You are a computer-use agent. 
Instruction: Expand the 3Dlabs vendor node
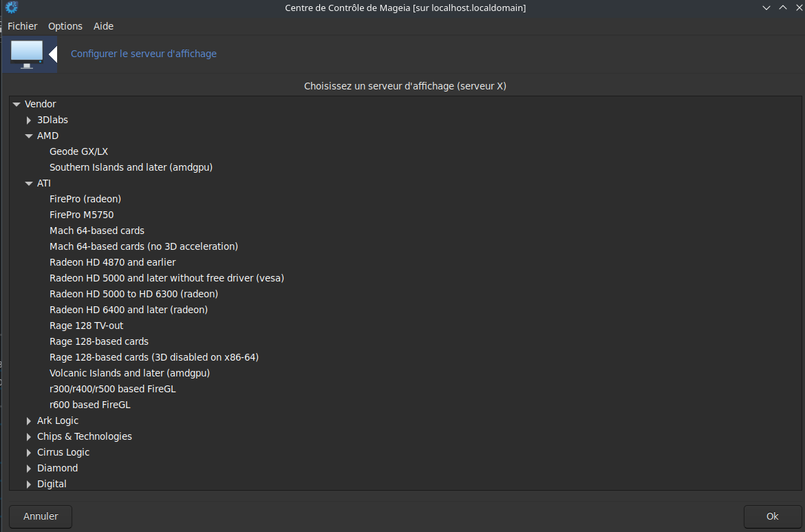click(29, 120)
